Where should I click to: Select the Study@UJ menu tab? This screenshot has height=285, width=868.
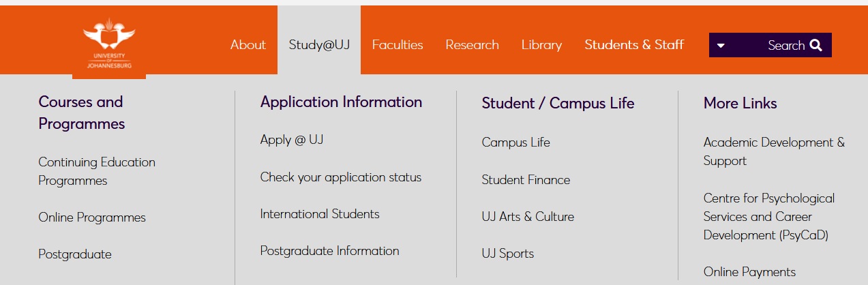(x=319, y=45)
